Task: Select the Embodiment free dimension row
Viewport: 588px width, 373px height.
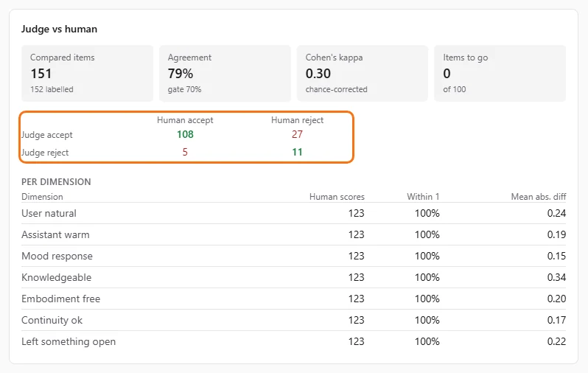Action: (x=293, y=299)
